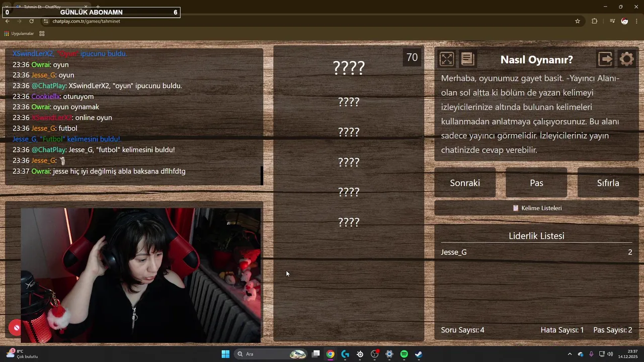
Task: Click the Sonraki button
Action: coord(465,183)
